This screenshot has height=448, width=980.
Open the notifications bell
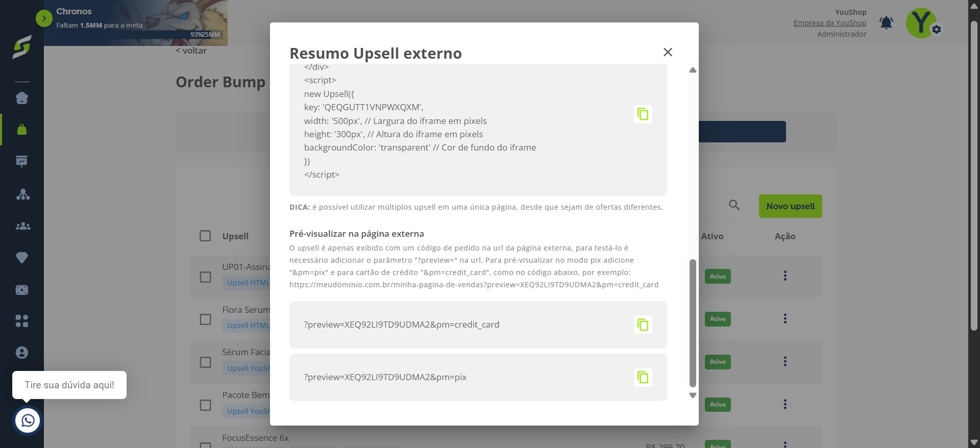click(x=886, y=23)
